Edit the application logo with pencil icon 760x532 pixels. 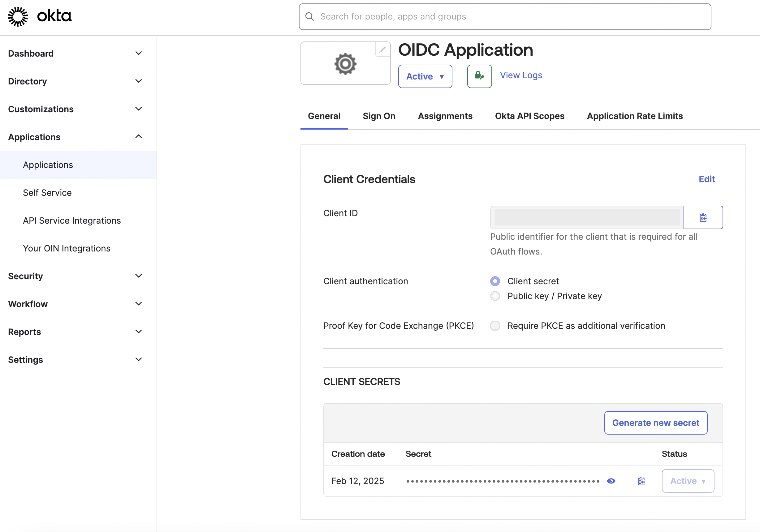pyautogui.click(x=383, y=49)
